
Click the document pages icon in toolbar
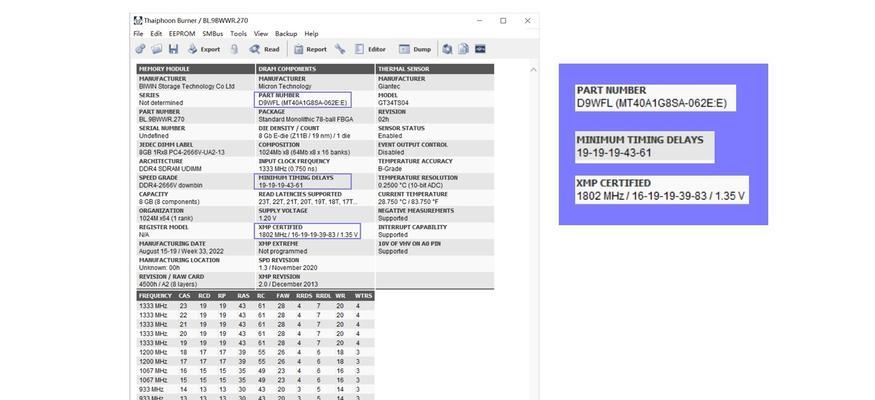coord(463,49)
